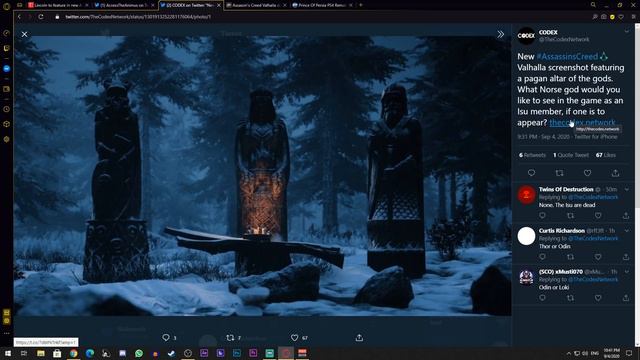Screen dimensions: 640x360
Task: Reply to Curtis Richardson's comment
Action: [x=542, y=257]
